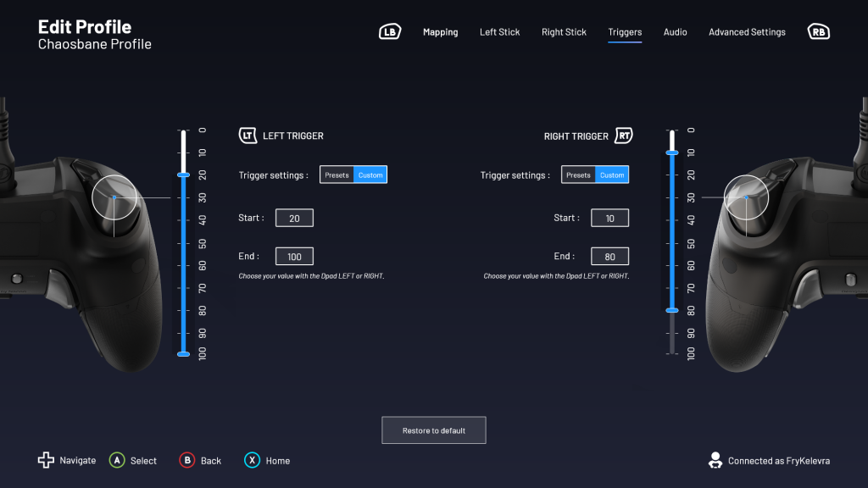The width and height of the screenshot is (868, 488).
Task: Click the left trigger slider start handle
Action: [x=183, y=175]
